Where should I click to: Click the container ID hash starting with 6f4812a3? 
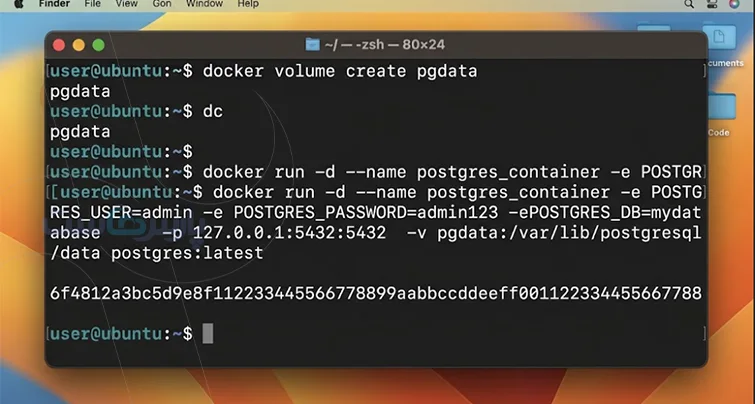click(376, 293)
